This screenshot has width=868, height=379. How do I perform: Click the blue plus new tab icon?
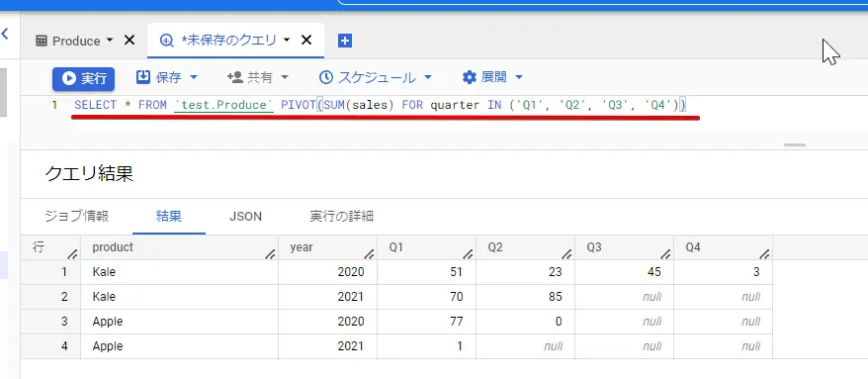click(x=345, y=41)
